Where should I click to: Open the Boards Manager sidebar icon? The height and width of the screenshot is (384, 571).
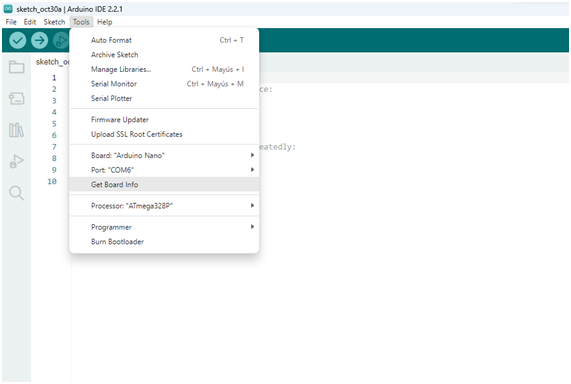tap(16, 98)
